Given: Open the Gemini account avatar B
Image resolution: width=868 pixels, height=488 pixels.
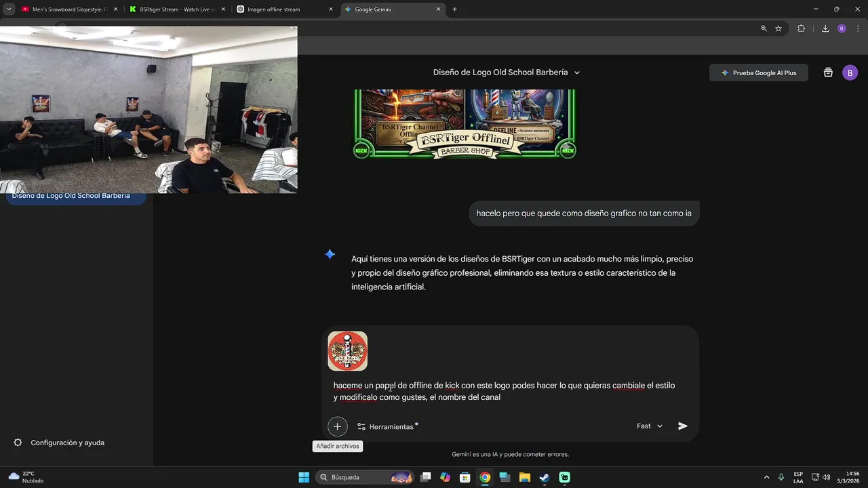Looking at the screenshot, I should 850,73.
